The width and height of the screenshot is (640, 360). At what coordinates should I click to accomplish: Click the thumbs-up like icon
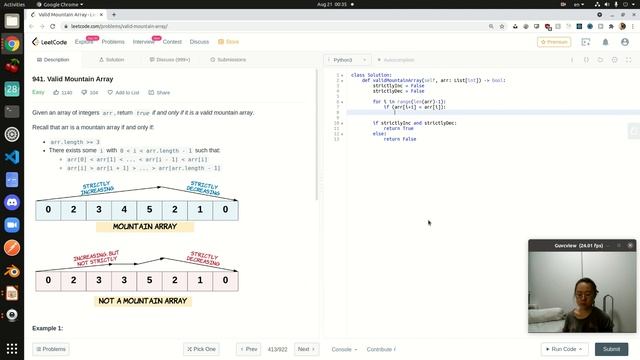[56, 93]
